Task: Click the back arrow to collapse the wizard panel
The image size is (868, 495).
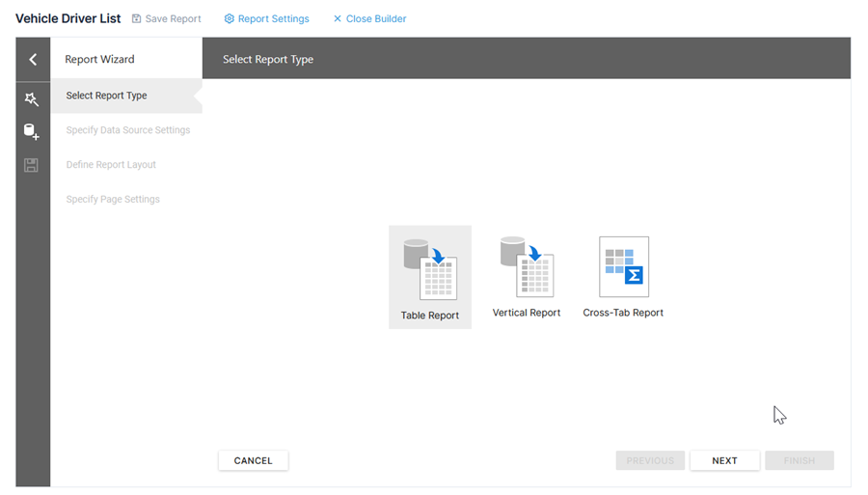Action: pyautogui.click(x=33, y=60)
